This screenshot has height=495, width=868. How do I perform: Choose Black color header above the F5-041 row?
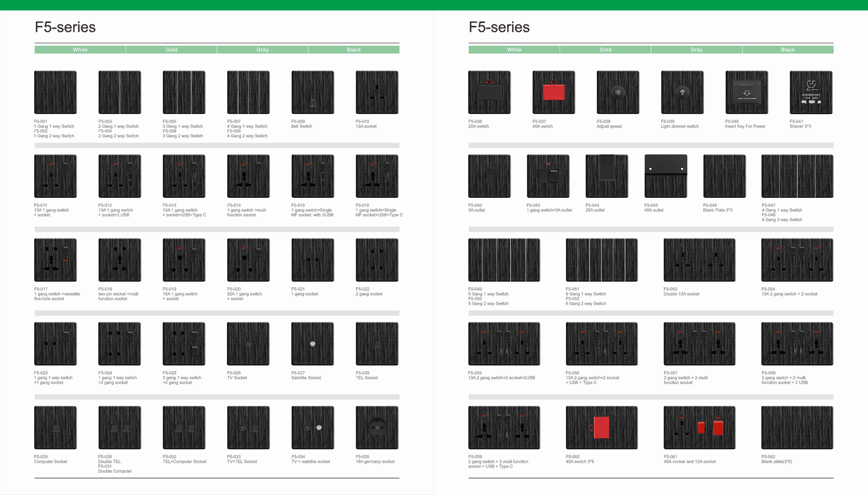788,50
